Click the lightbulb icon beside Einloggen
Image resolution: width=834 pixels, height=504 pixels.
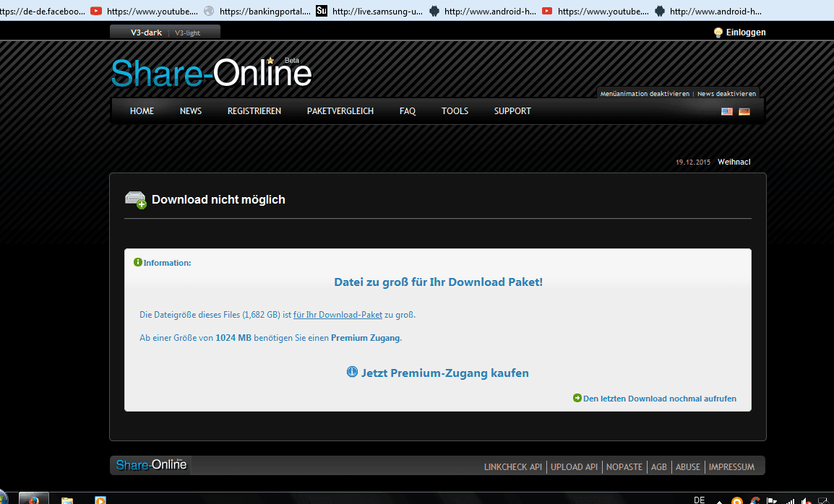coord(718,32)
